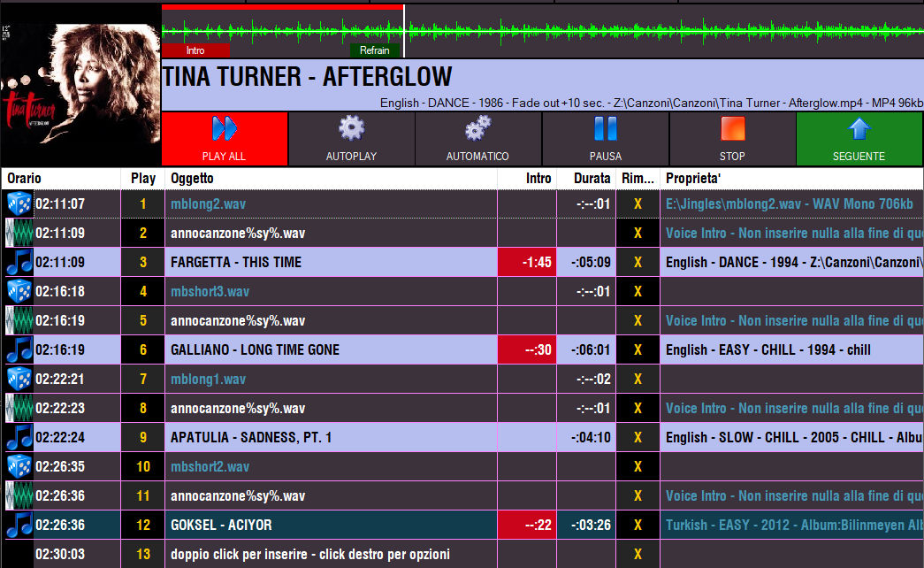Remove row 11 using its X

[638, 496]
